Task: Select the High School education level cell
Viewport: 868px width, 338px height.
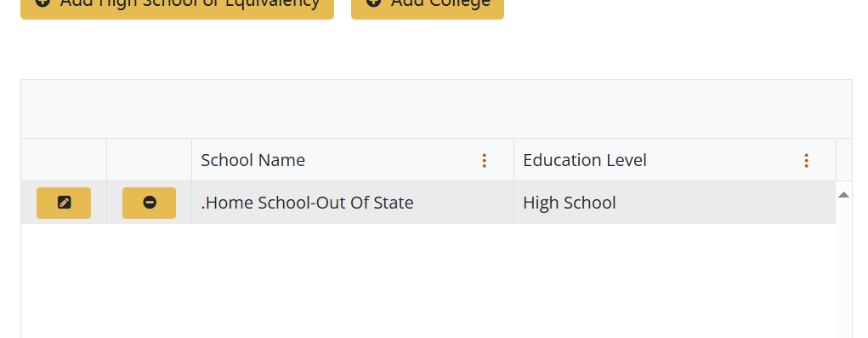Action: point(675,203)
